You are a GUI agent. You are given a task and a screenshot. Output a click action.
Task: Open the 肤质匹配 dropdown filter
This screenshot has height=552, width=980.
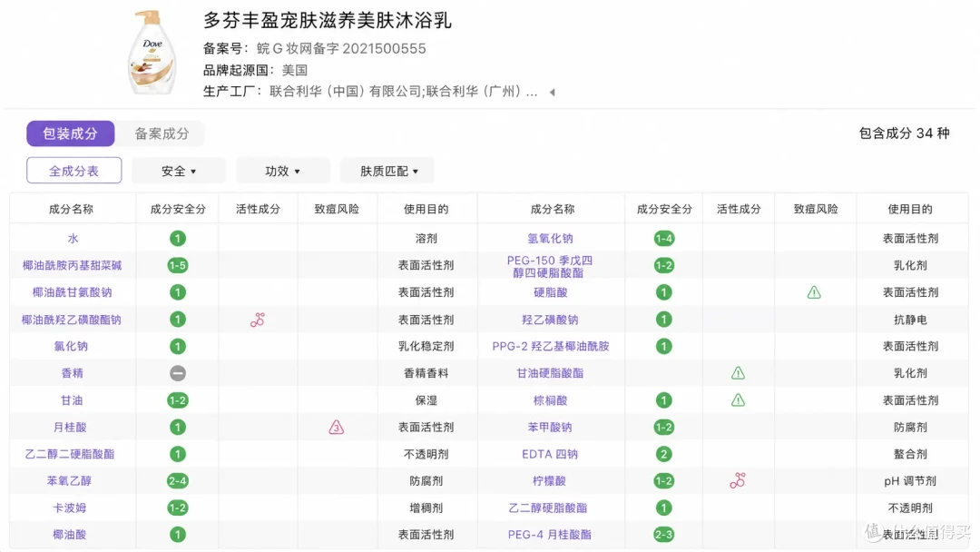pos(388,171)
